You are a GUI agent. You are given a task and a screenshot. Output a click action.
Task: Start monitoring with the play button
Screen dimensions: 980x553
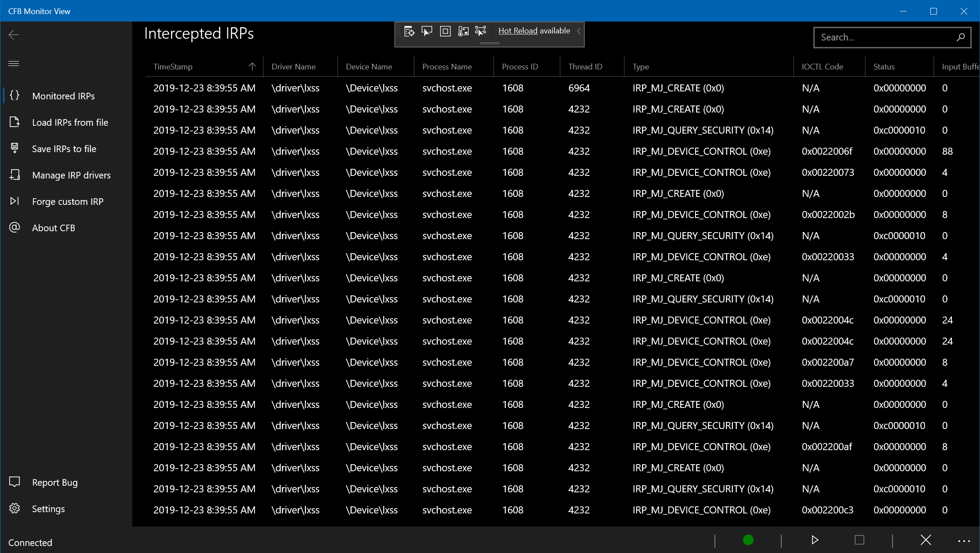pyautogui.click(x=815, y=540)
